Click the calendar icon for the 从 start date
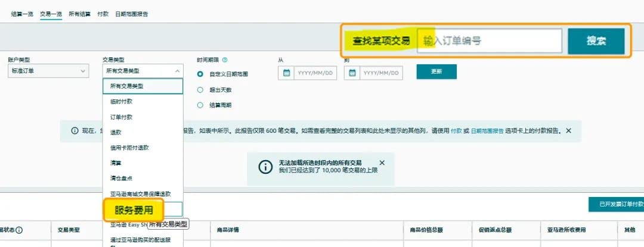Viewport: 644px width, 247px height. [x=286, y=73]
